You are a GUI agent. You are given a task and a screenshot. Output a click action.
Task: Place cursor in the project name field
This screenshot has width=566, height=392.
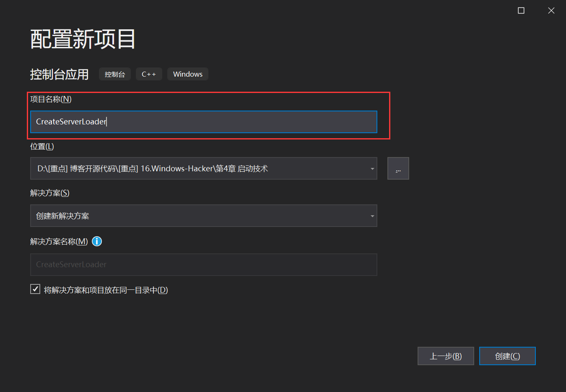[x=203, y=121]
